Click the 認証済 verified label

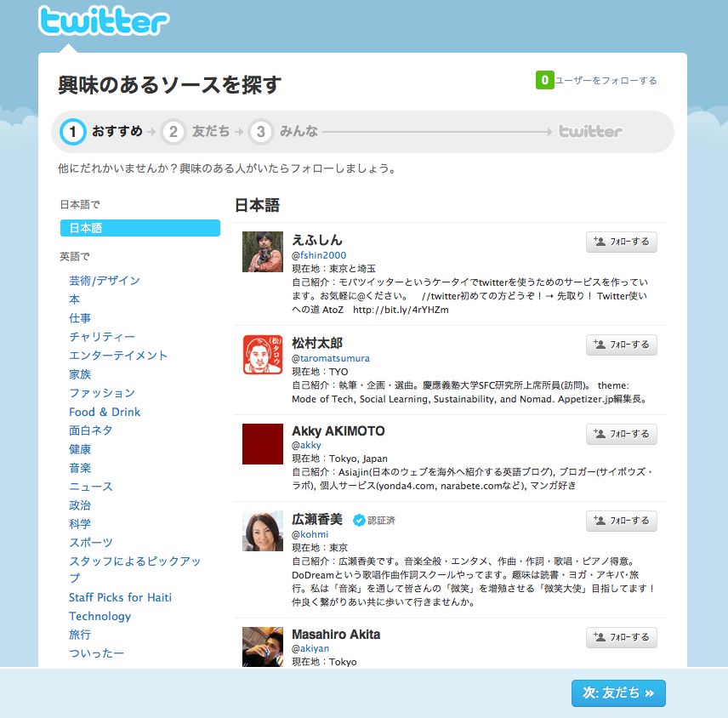[x=381, y=521]
